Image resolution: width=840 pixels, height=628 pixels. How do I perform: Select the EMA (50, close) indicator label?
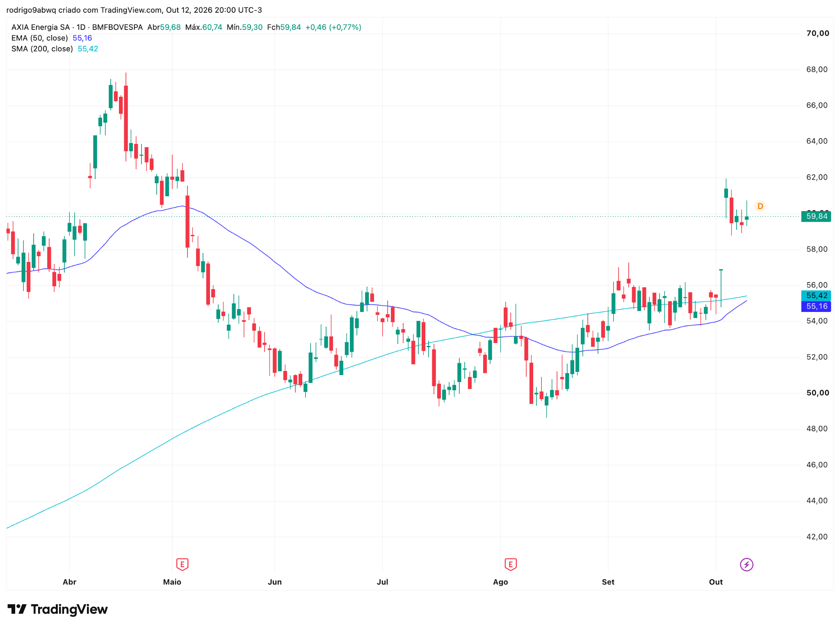pos(40,38)
